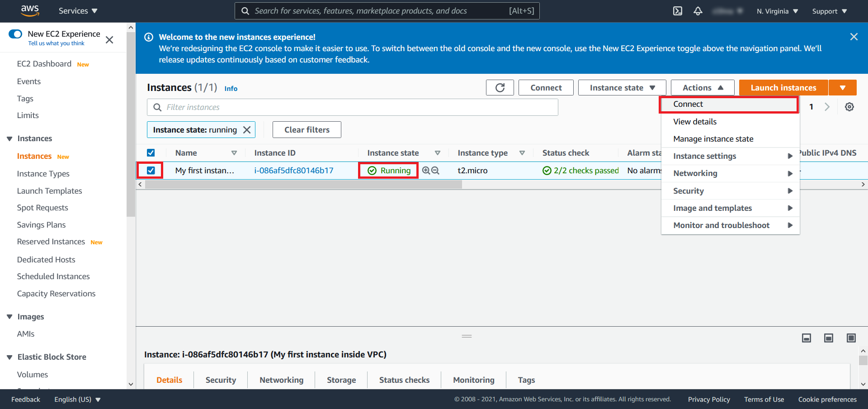The height and width of the screenshot is (409, 868).
Task: Choose View details in Actions menu
Action: (x=730, y=122)
